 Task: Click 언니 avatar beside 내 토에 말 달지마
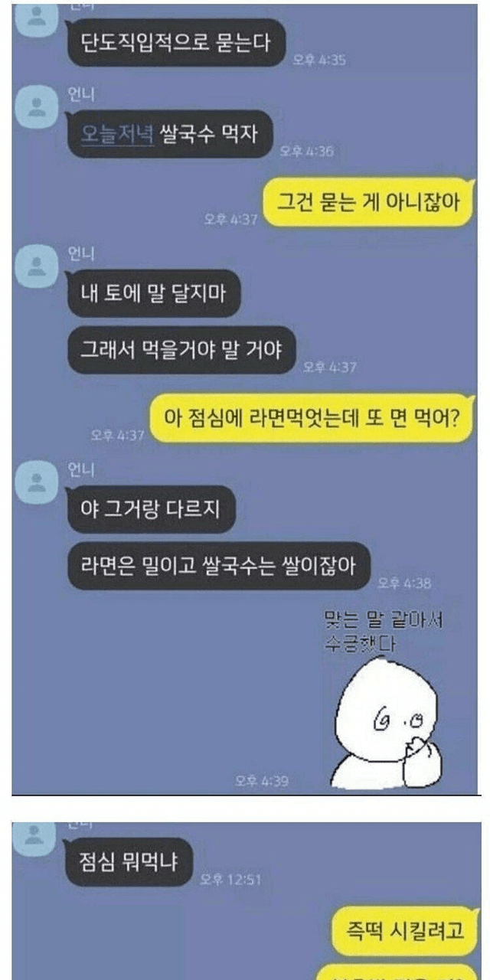tap(37, 263)
